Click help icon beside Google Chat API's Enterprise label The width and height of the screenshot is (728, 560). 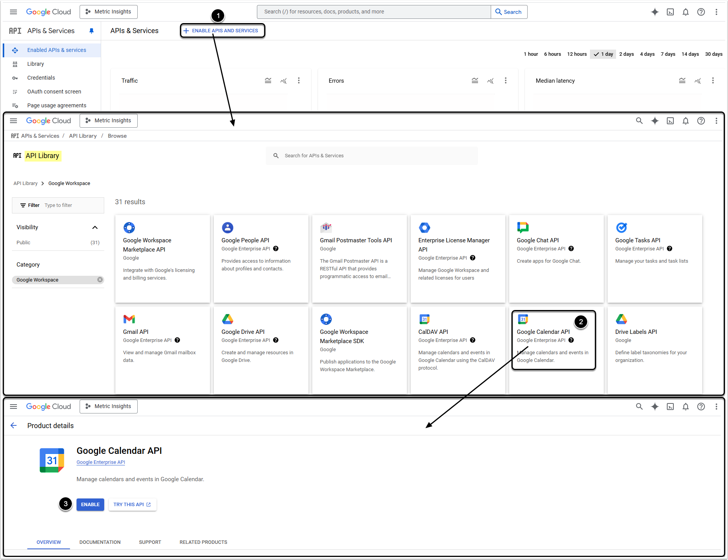tap(571, 249)
